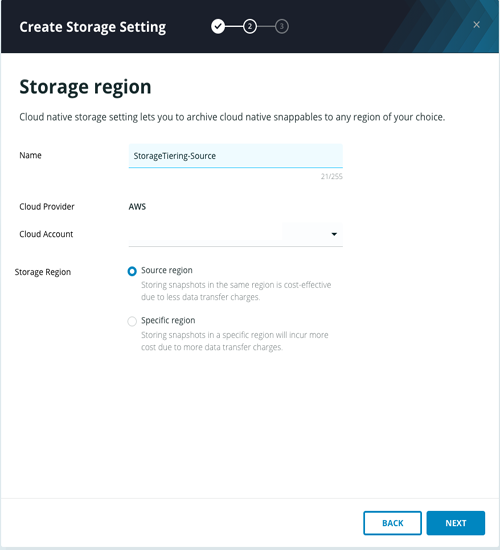
Task: Choose the Specific region radio button
Action: click(132, 321)
